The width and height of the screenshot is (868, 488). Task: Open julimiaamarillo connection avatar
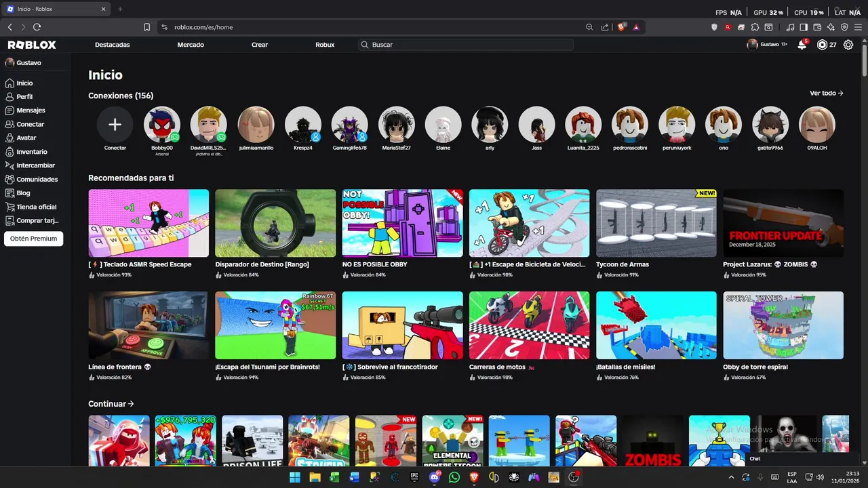tap(256, 125)
